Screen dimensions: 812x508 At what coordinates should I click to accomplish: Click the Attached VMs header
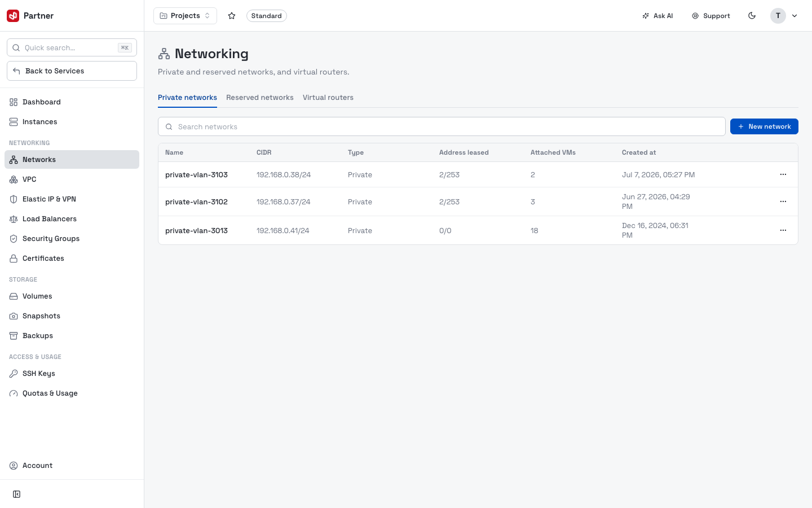click(x=553, y=152)
